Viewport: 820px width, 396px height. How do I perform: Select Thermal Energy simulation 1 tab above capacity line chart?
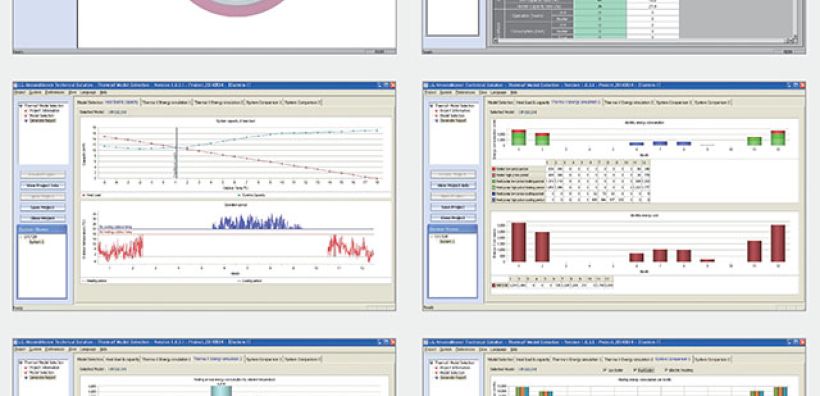167,103
